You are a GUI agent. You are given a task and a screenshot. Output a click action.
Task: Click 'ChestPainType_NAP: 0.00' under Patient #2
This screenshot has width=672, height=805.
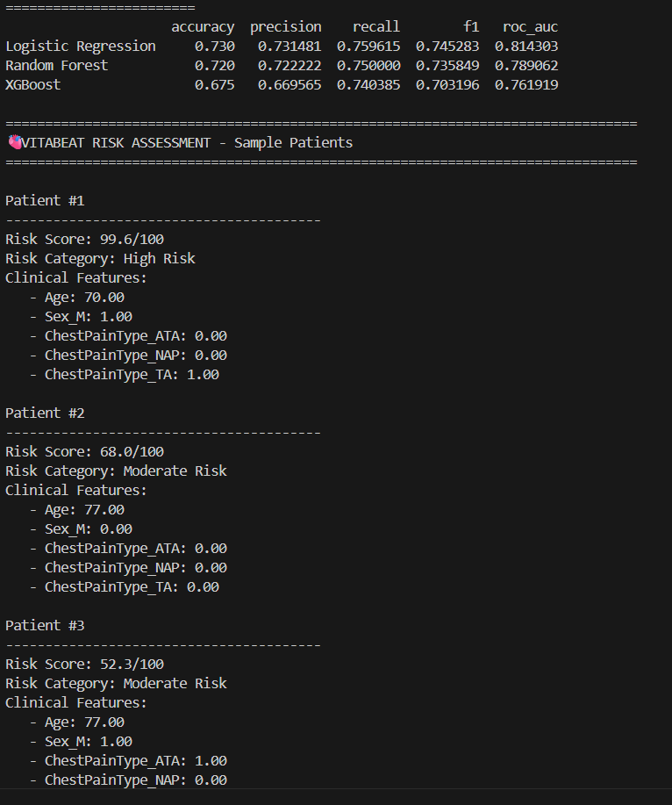(x=128, y=568)
